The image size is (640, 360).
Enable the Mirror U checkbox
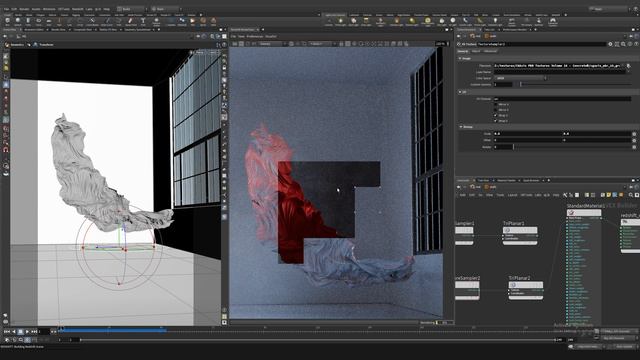click(x=496, y=104)
